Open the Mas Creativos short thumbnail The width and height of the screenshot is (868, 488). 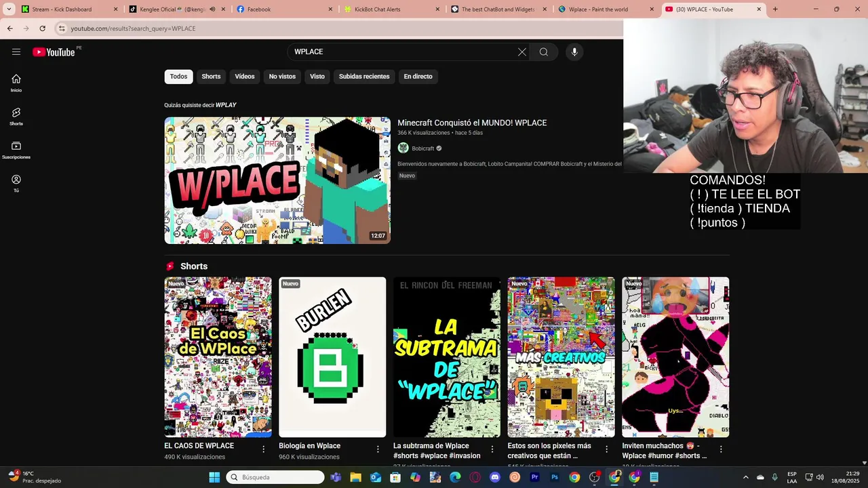click(x=561, y=357)
